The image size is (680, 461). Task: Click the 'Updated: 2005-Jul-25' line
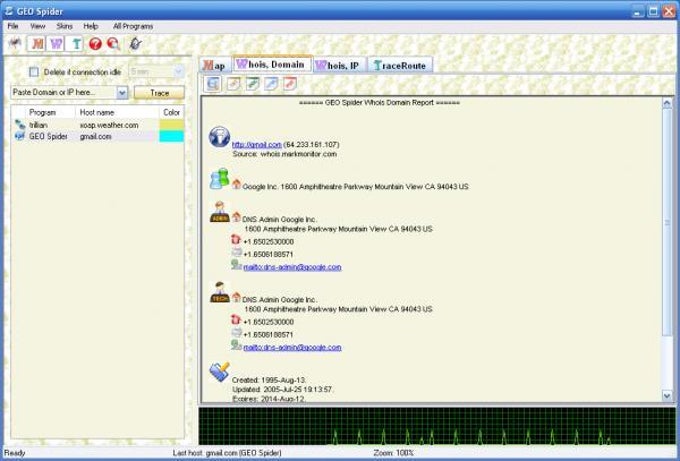282,389
